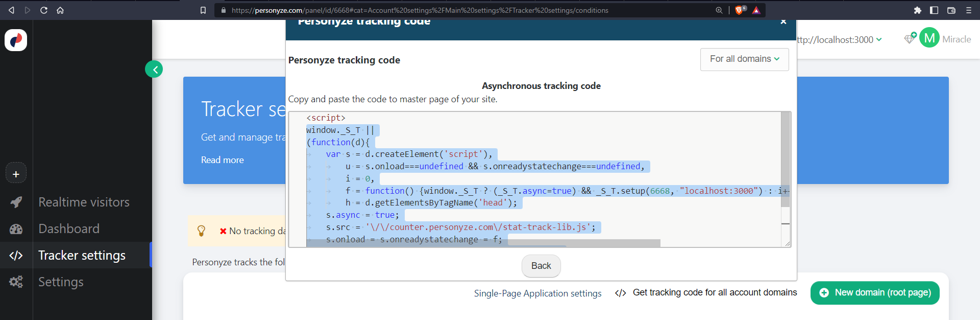Open the localhost:3000 domain dropdown
This screenshot has height=320, width=980.
tap(840, 40)
